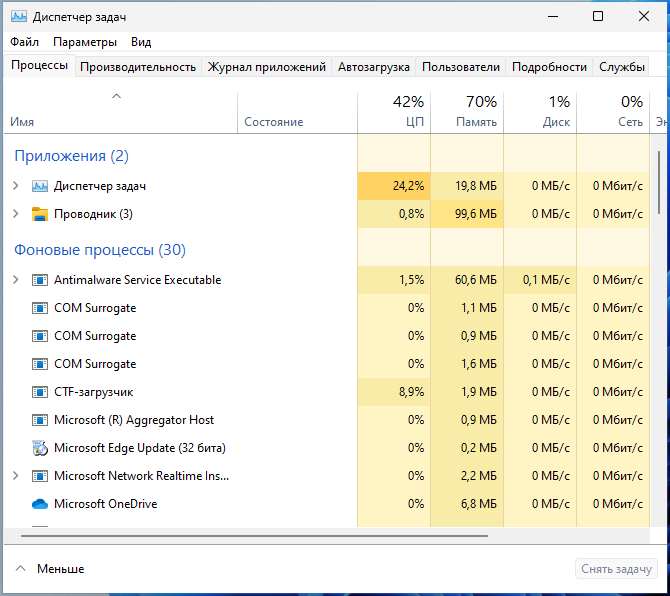
Task: Expand Microsoft Network Realtime Ins... row
Action: (x=16, y=476)
